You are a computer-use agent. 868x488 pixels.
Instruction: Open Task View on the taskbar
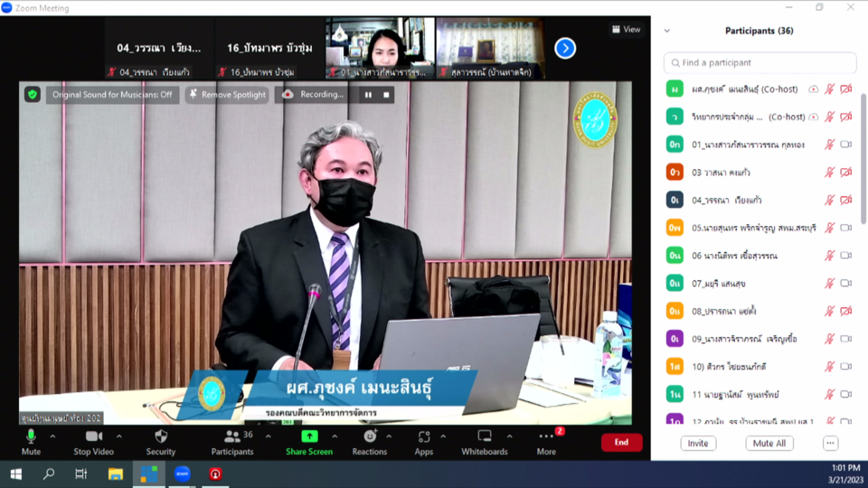click(x=81, y=474)
